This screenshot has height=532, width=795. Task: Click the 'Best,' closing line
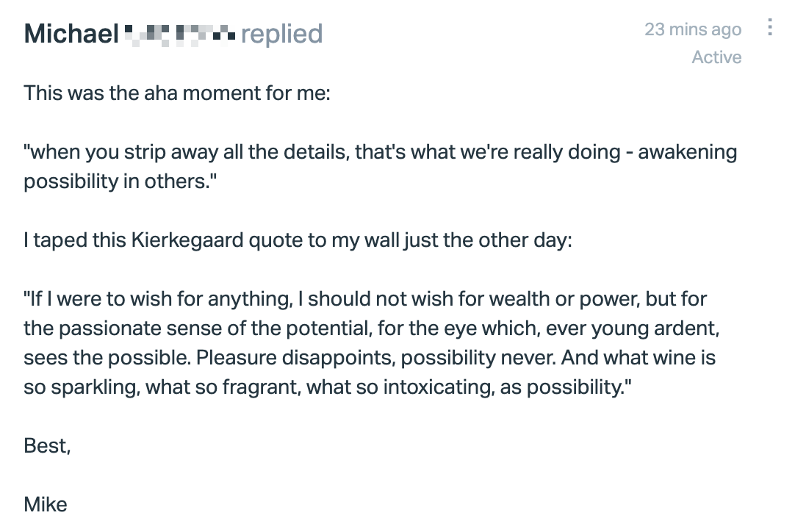(47, 446)
